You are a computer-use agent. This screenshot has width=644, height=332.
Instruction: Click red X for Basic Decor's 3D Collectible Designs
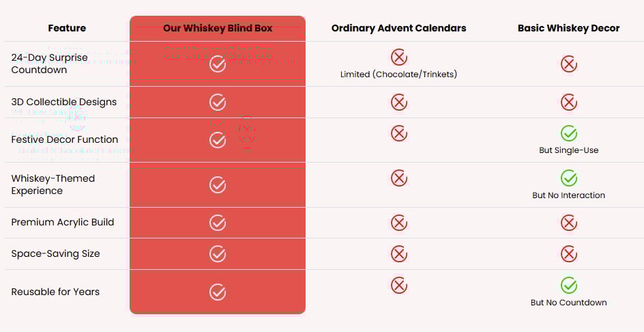coord(569,102)
